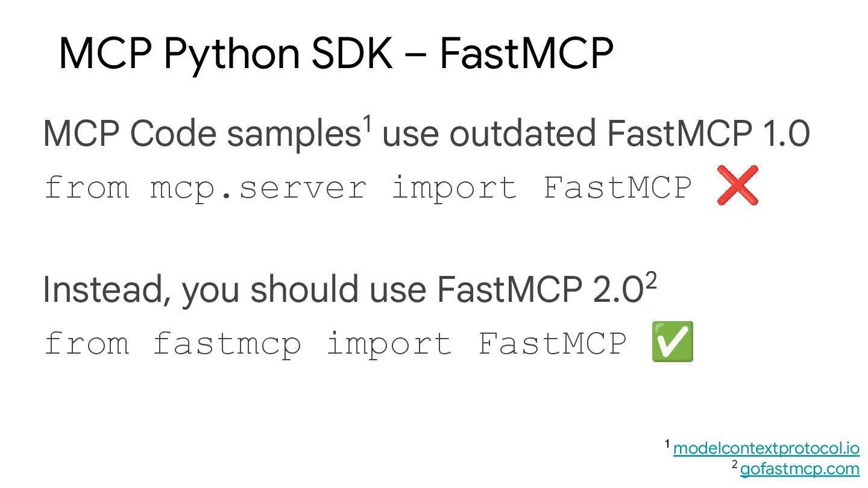Click 'import' in the mcp.server code line
This screenshot has width=868, height=488.
(454, 188)
